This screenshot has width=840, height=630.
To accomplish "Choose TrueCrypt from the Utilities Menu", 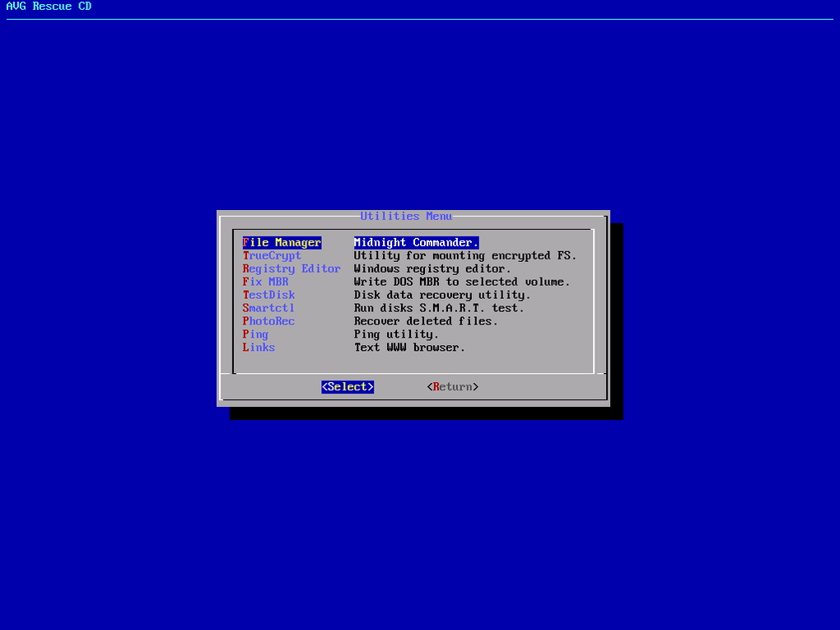I will [x=272, y=255].
